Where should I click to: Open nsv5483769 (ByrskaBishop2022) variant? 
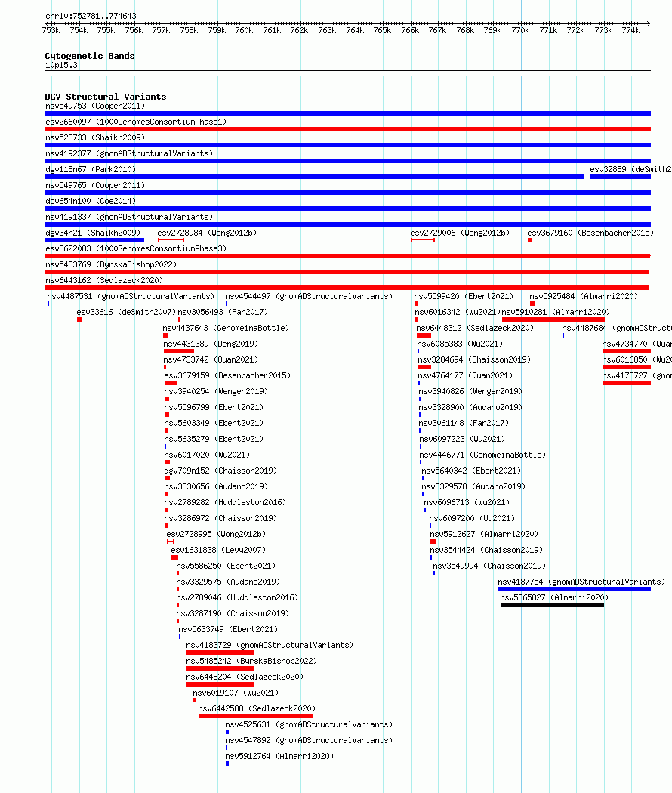[x=111, y=264]
